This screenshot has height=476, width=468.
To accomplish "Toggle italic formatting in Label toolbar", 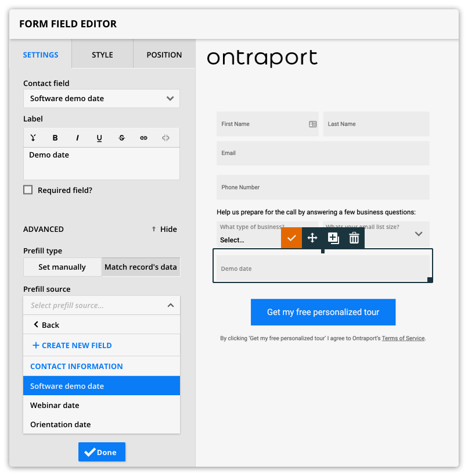I will (x=77, y=138).
